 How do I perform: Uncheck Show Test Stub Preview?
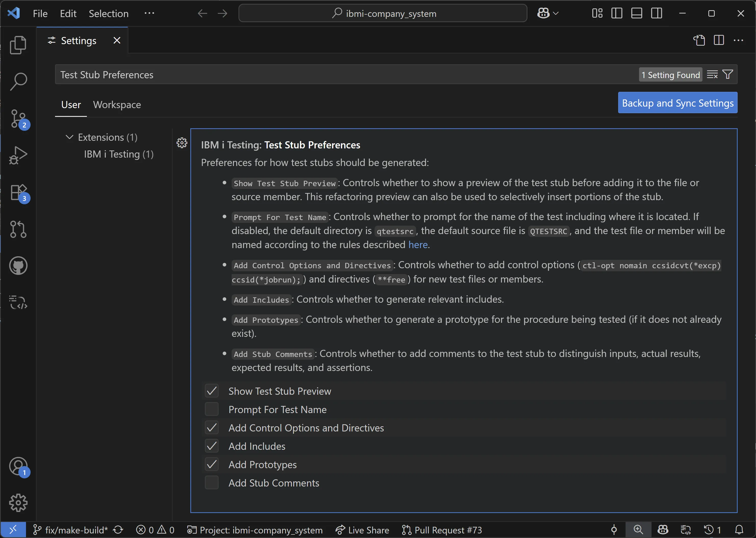[x=211, y=391]
